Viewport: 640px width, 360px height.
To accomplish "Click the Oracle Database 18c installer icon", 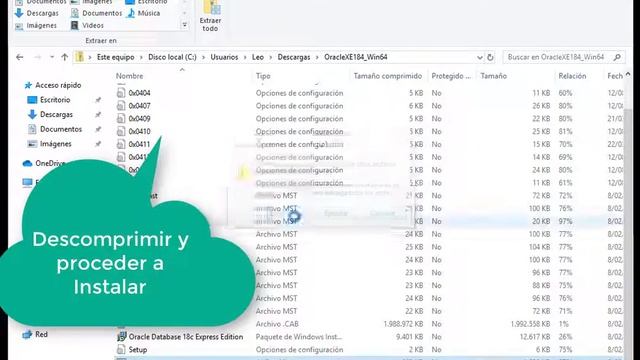I will tap(121, 336).
